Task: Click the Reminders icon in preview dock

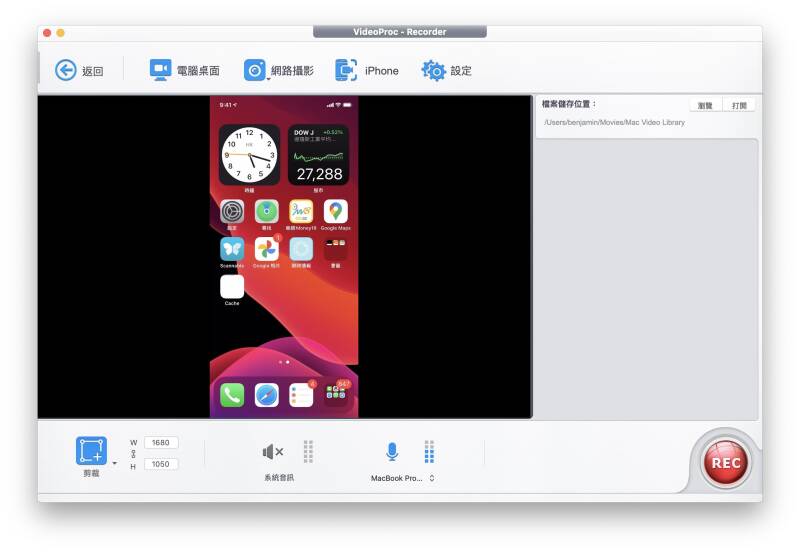Action: point(301,395)
